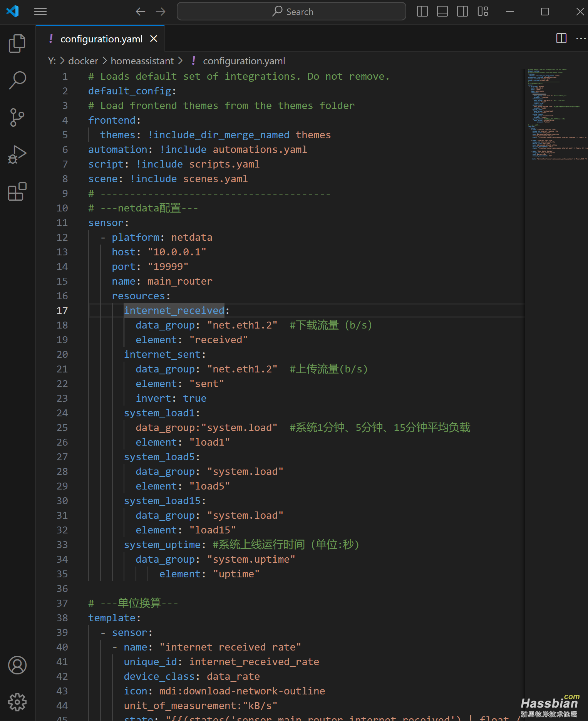Click the highlighted internet_received key

(x=174, y=311)
